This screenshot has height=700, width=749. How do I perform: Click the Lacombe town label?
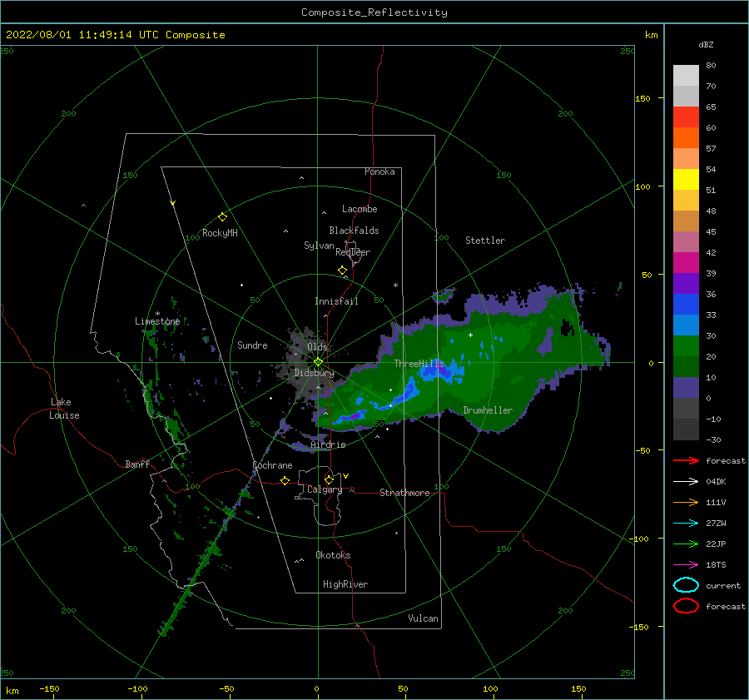point(360,209)
